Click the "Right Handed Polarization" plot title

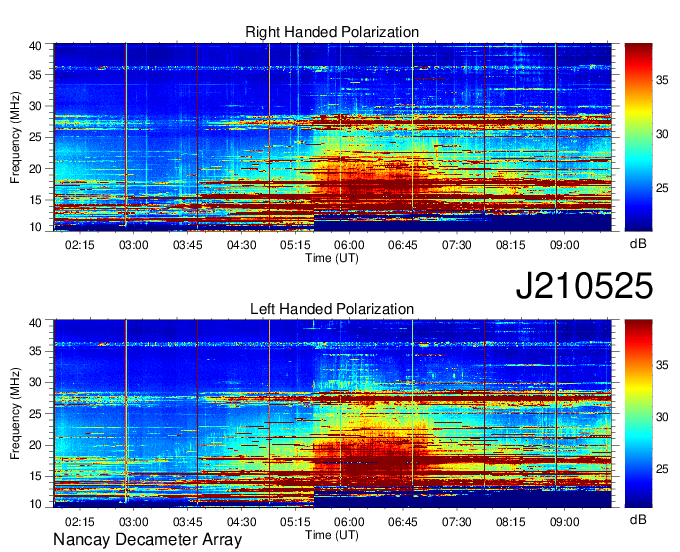point(332,32)
